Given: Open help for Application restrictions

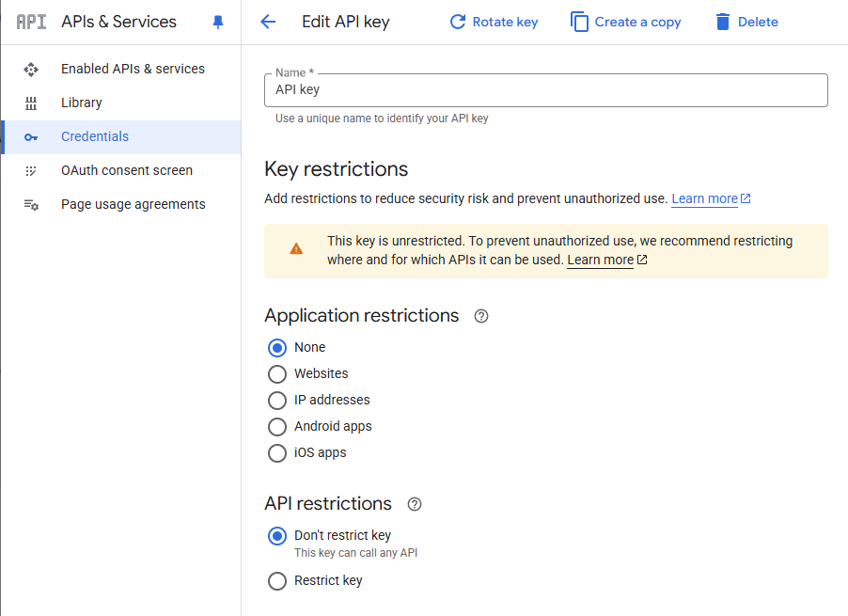Looking at the screenshot, I should coord(481,316).
